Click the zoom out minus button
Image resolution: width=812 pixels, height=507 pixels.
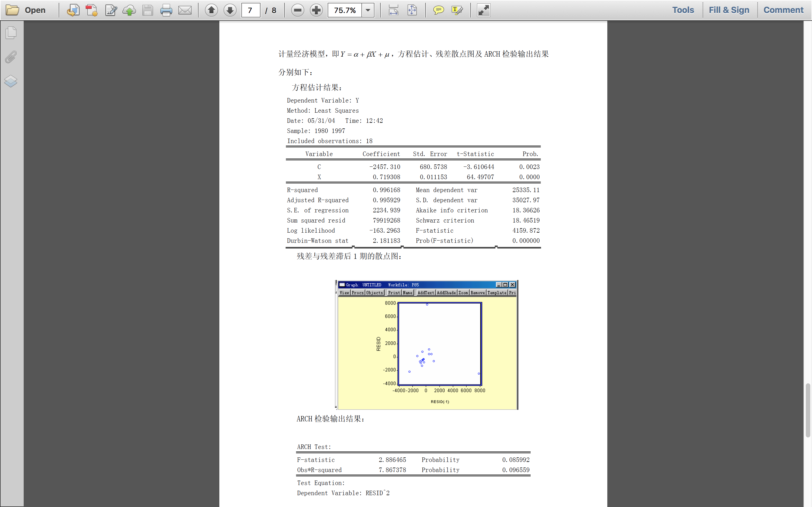pyautogui.click(x=297, y=10)
